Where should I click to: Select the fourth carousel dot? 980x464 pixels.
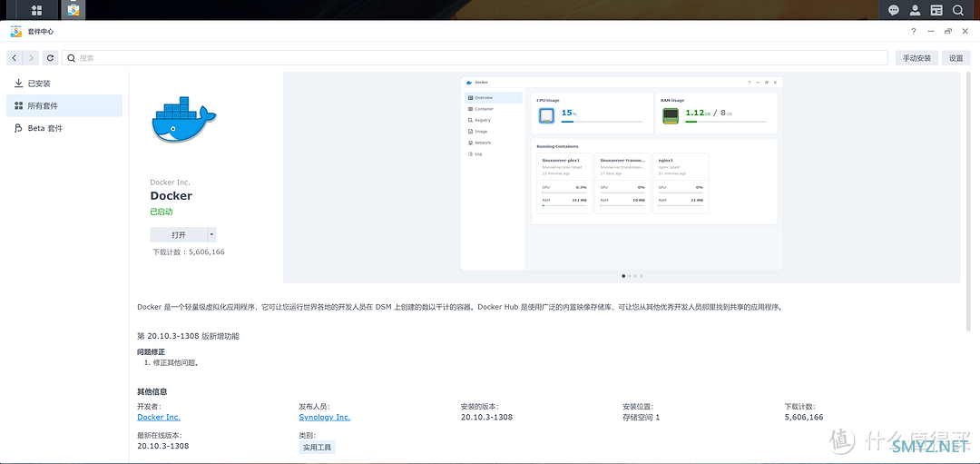[x=641, y=276]
